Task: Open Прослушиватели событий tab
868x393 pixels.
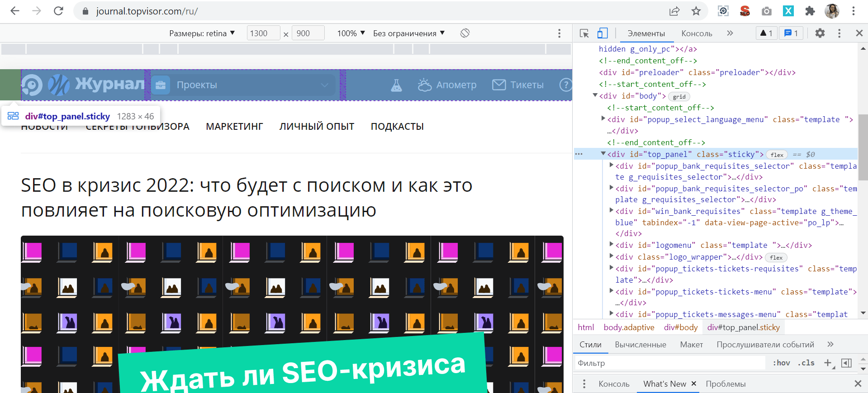Action: click(765, 344)
